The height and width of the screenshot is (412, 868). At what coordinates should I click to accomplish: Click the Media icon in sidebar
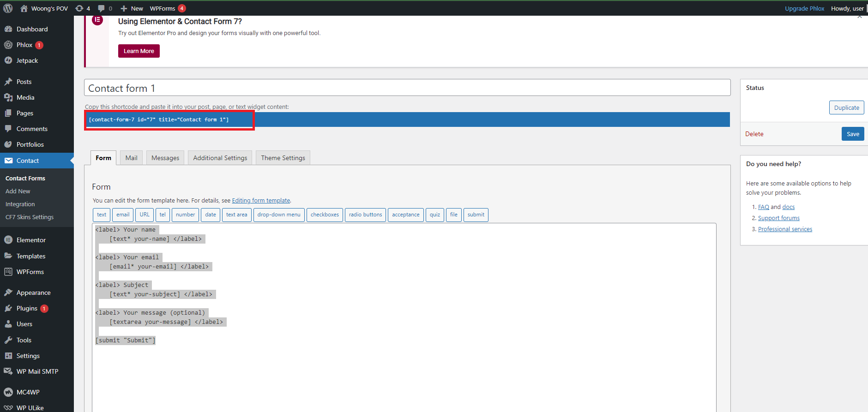(8, 97)
